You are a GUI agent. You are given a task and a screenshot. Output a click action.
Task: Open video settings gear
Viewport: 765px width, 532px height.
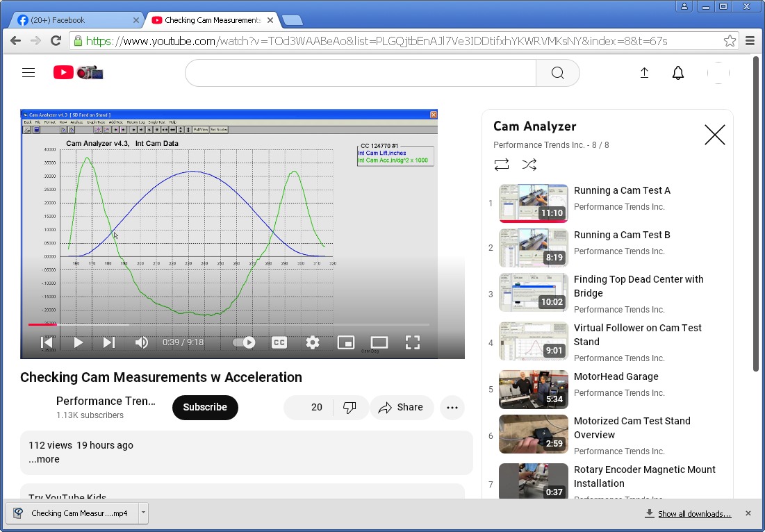pyautogui.click(x=313, y=342)
